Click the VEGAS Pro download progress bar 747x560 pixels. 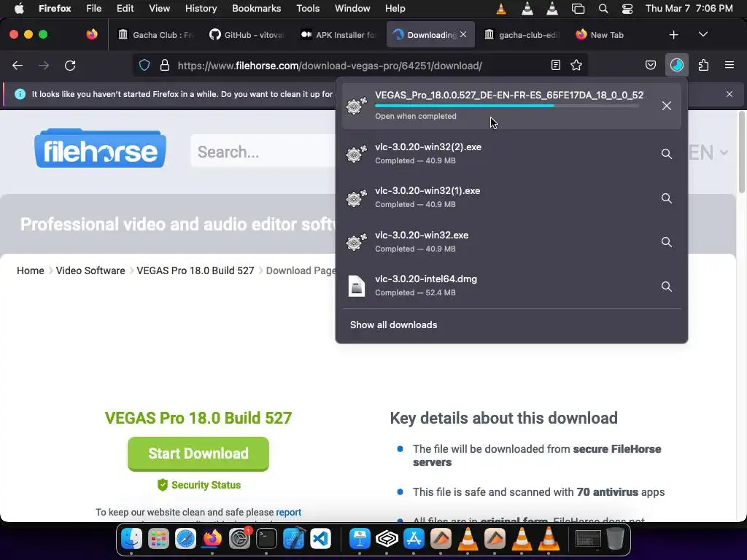click(x=507, y=106)
